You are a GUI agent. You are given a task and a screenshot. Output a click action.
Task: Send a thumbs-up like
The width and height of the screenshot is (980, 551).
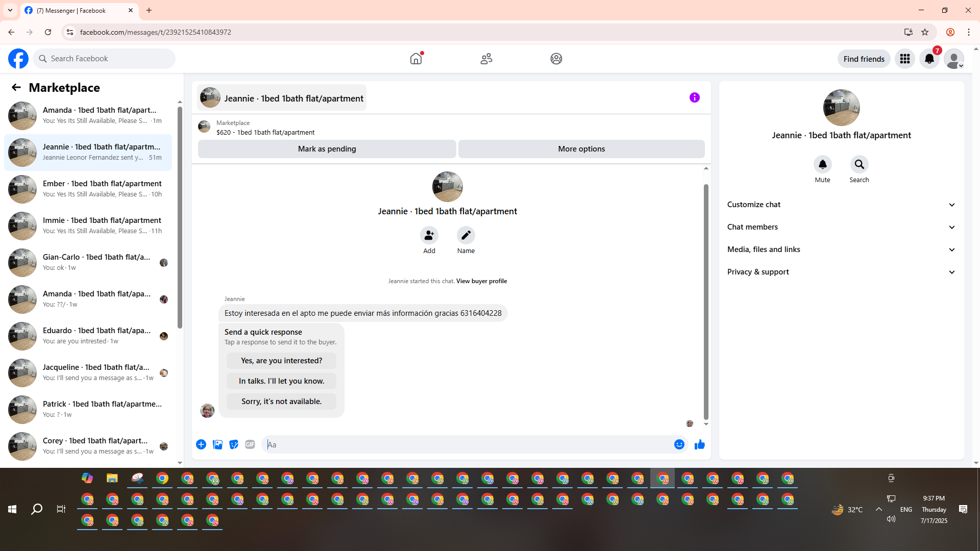tap(700, 444)
